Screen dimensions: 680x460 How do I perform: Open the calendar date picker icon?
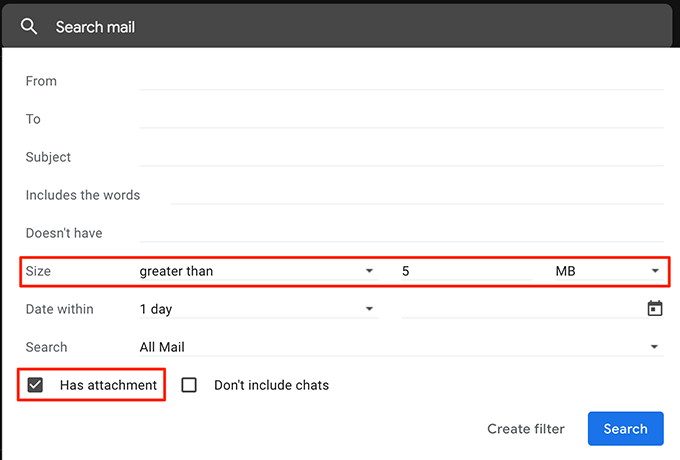click(655, 309)
